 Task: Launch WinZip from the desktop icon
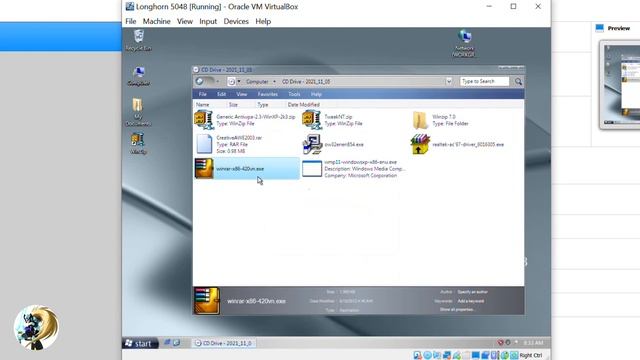coord(138,143)
